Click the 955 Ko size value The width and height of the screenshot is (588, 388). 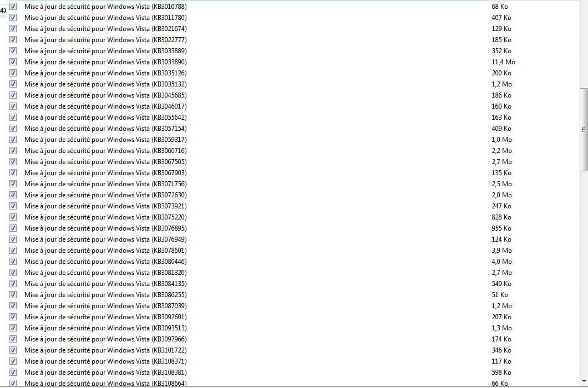pos(501,228)
